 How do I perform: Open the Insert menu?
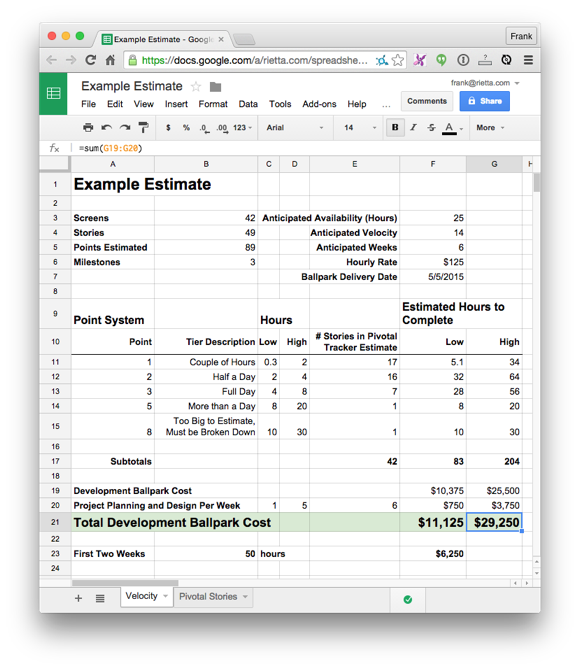(x=176, y=104)
